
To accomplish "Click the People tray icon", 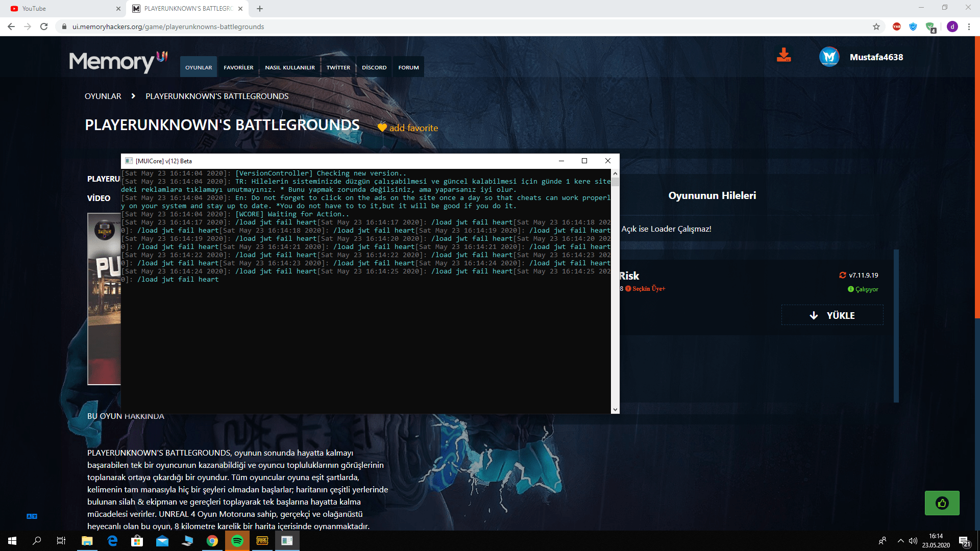I will [882, 541].
